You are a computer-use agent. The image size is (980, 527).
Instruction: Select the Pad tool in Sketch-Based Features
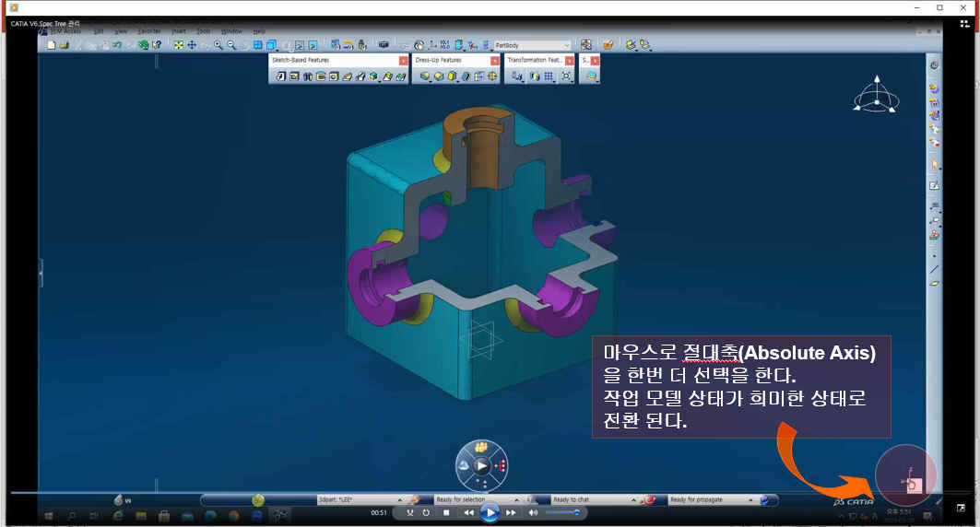pos(281,77)
